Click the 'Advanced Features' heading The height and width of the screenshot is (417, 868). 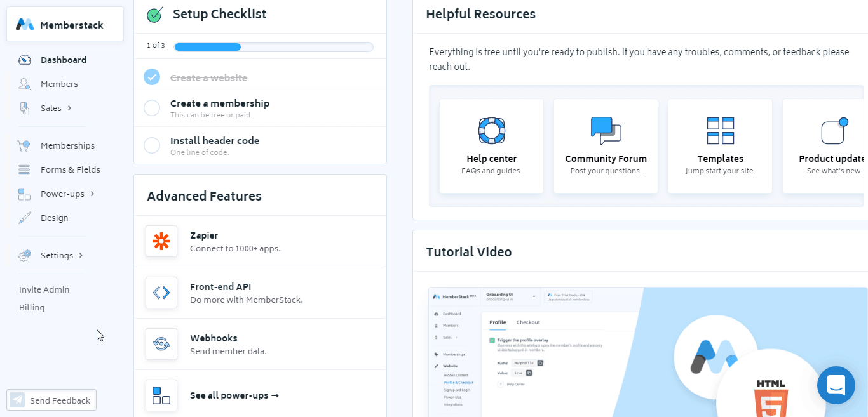[x=204, y=196]
